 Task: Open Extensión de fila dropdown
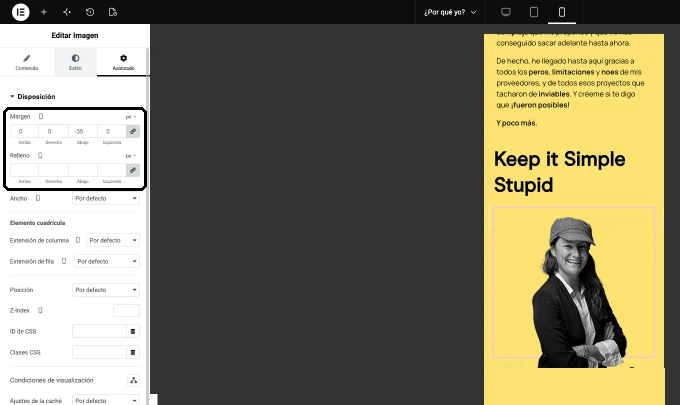[107, 261]
